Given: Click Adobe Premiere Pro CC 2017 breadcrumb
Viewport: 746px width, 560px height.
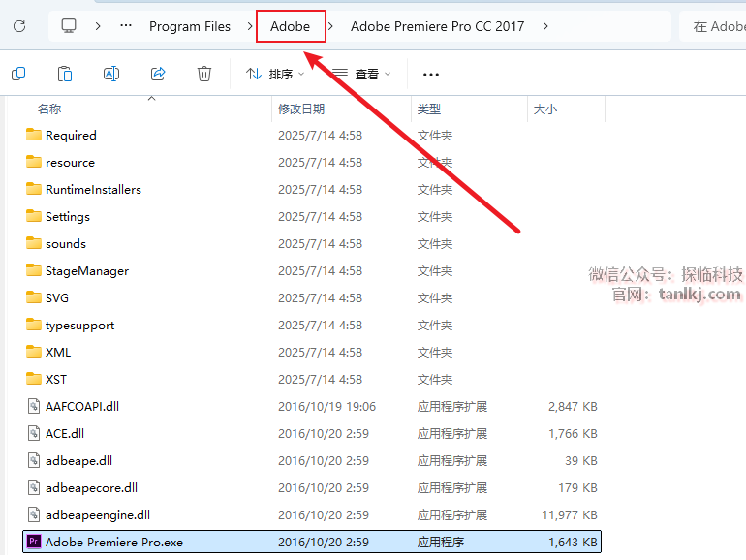Looking at the screenshot, I should pyautogui.click(x=437, y=27).
